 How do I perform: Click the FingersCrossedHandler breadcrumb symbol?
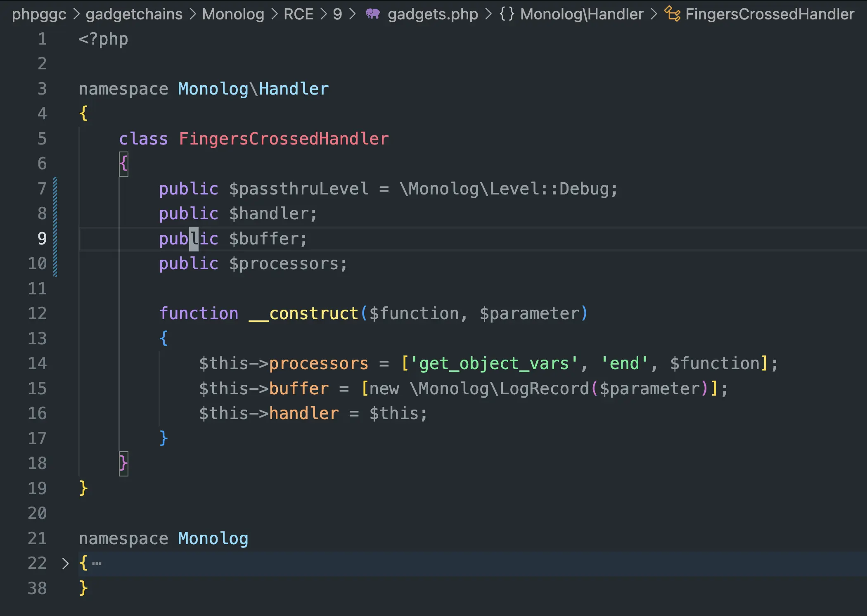point(770,14)
